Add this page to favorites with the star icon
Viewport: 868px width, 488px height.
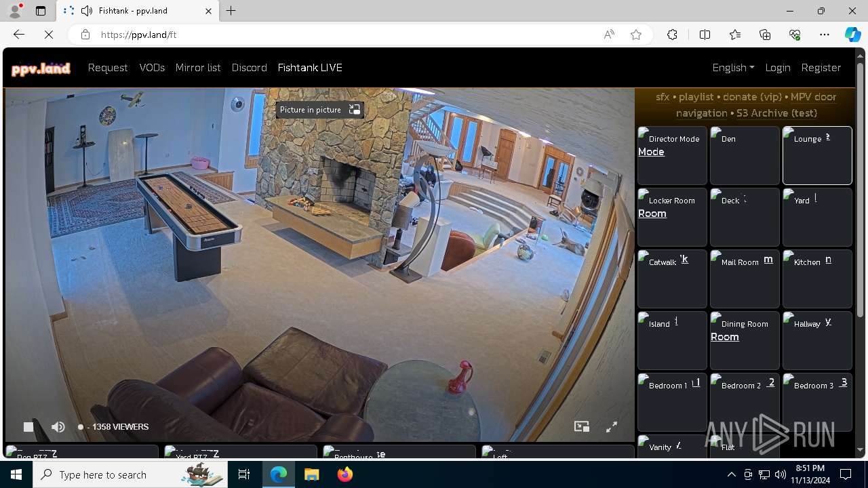[x=636, y=35]
